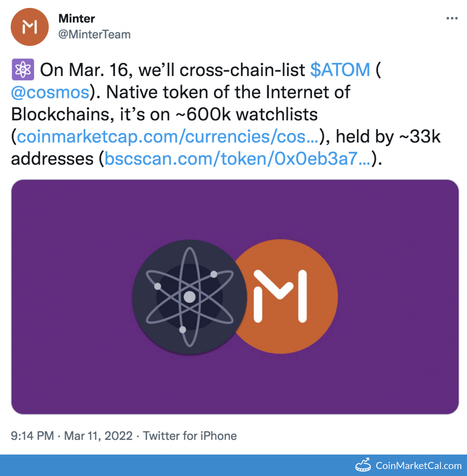
Task: Click the @MinterTeam handle
Action: click(94, 34)
